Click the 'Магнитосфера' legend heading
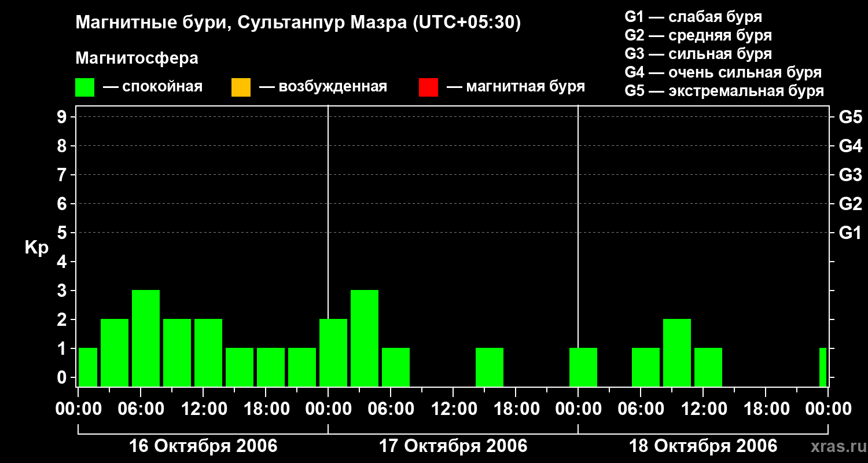 pyautogui.click(x=137, y=58)
